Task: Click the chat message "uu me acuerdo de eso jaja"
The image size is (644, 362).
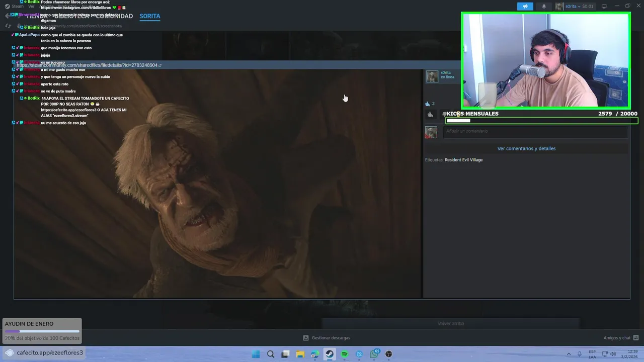Action: point(63,123)
